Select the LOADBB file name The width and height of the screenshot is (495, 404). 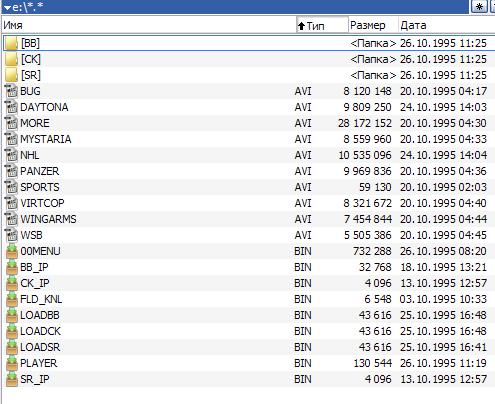pos(40,315)
